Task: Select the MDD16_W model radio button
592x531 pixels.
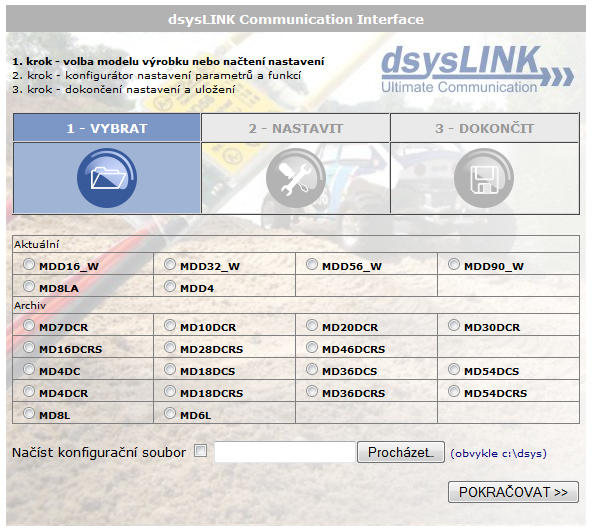Action: pos(29,264)
